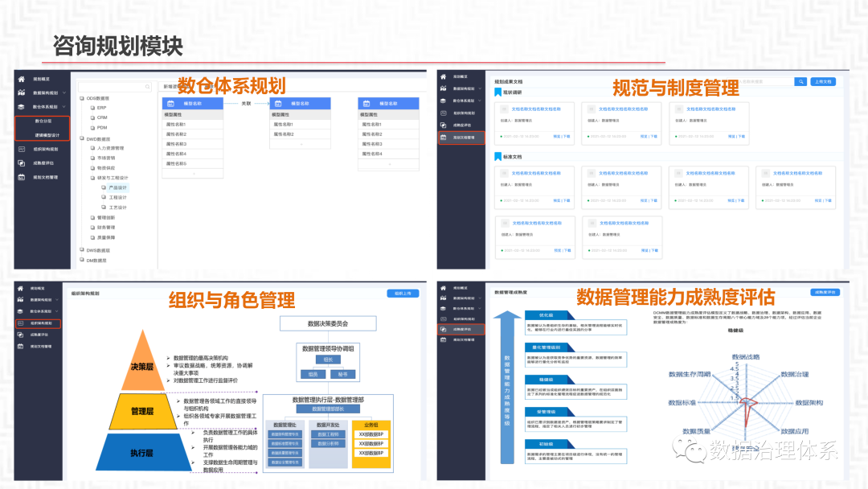Click the home icon in the top-left panel sidebar
The height and width of the screenshot is (489, 868).
coord(22,80)
